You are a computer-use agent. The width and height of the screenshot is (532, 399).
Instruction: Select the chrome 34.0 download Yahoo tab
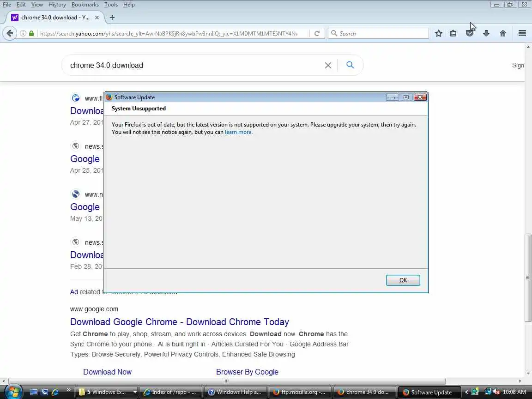(54, 17)
